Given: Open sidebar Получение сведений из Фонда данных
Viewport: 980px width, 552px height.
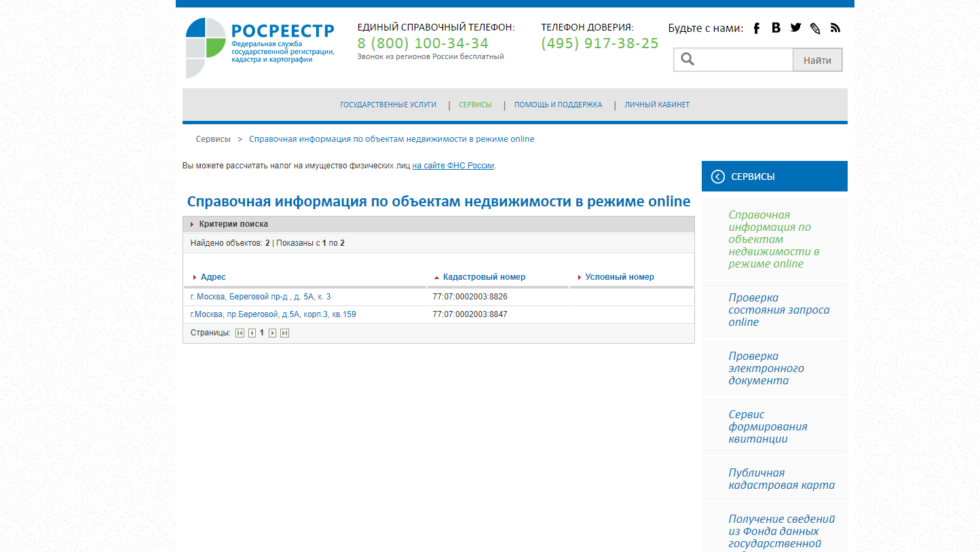Looking at the screenshot, I should pyautogui.click(x=781, y=532).
